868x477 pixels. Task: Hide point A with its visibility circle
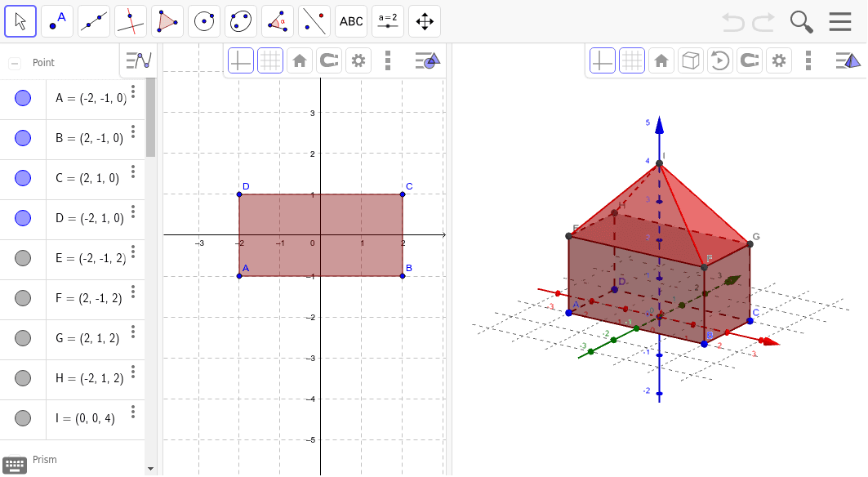[x=23, y=98]
